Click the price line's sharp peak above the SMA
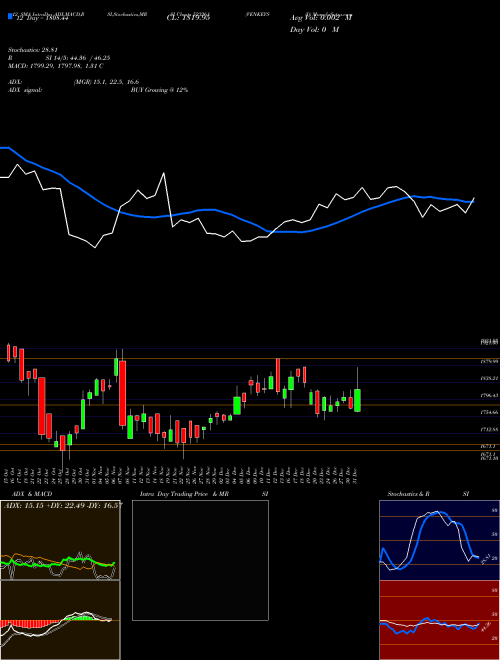Image resolution: width=500 pixels, height=660 pixels. point(164,173)
